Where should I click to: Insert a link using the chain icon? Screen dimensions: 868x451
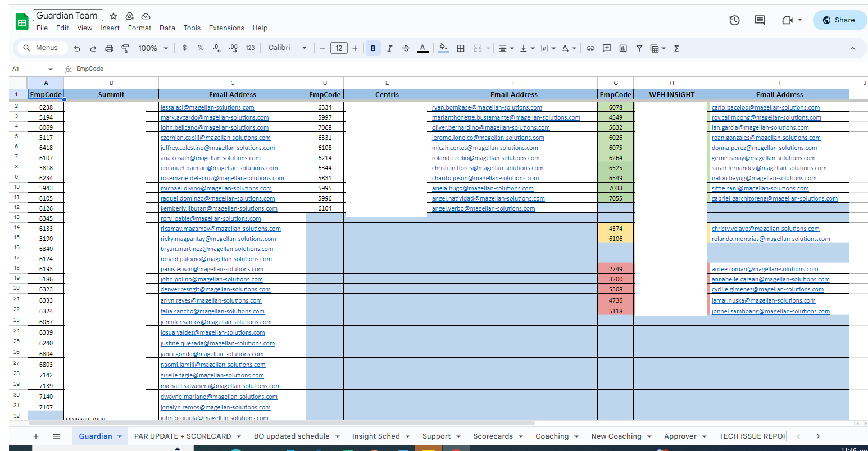click(590, 48)
